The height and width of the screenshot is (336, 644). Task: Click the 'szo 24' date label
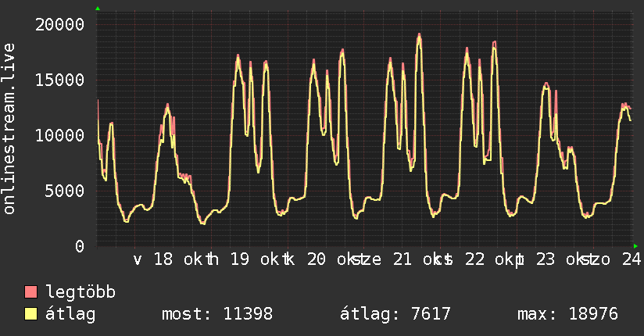pyautogui.click(x=611, y=259)
